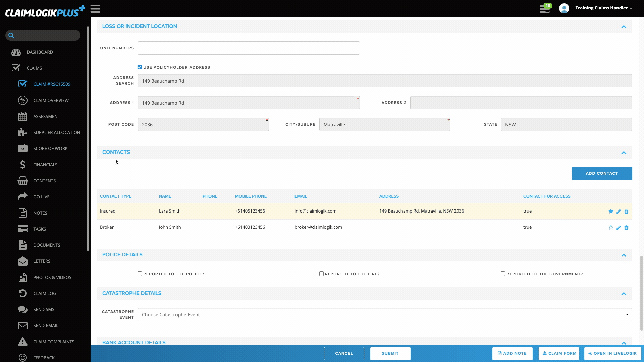Click the Submit button
Screen dimensions: 644x362
390,353
